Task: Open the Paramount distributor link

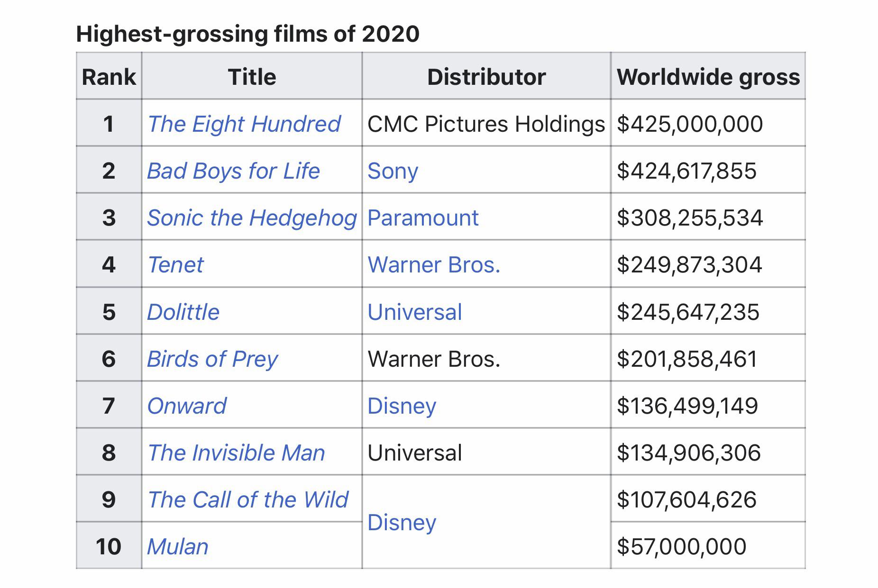Action: (x=423, y=218)
